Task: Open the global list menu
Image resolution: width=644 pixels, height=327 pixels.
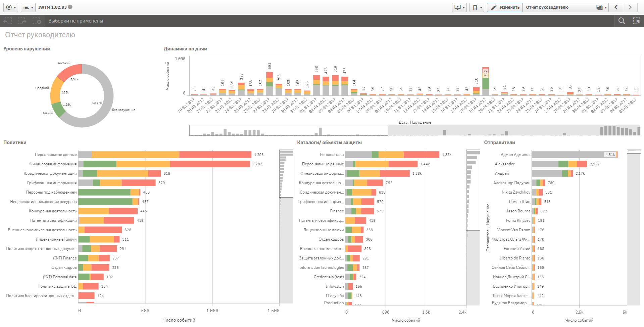Action: 28,7
